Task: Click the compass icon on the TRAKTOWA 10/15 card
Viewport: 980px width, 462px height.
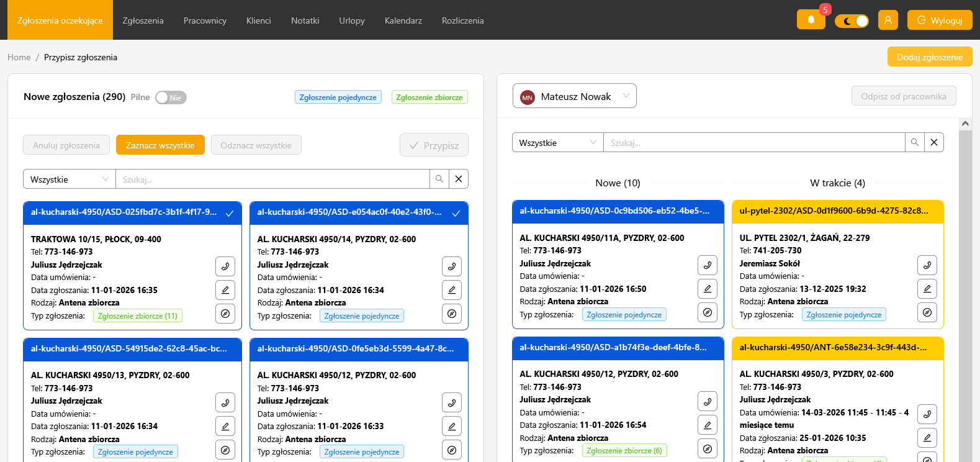Action: pos(225,314)
